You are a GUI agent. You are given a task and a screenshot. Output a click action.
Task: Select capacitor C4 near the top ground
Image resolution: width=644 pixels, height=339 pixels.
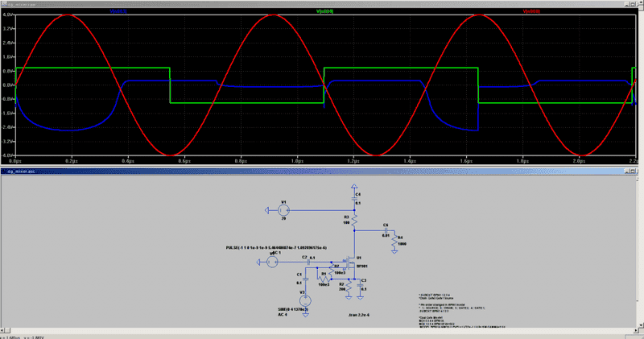tap(355, 198)
